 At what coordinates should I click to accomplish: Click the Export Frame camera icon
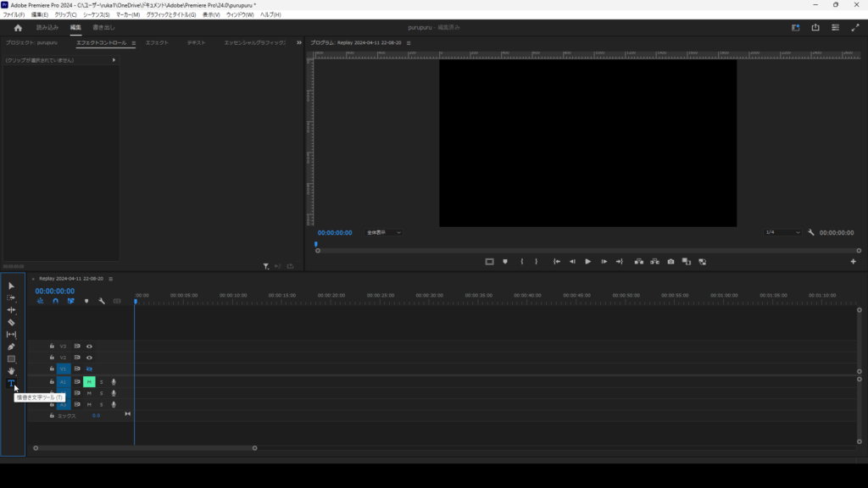click(670, 262)
